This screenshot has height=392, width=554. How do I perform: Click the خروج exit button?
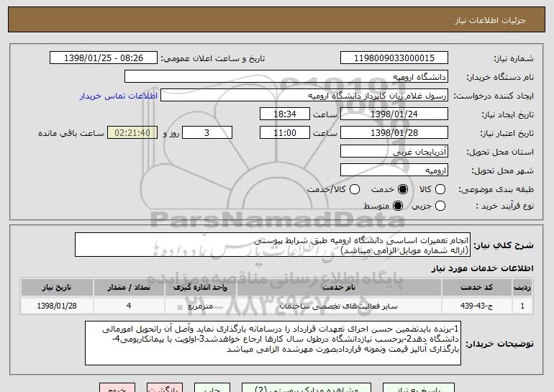tap(117, 388)
